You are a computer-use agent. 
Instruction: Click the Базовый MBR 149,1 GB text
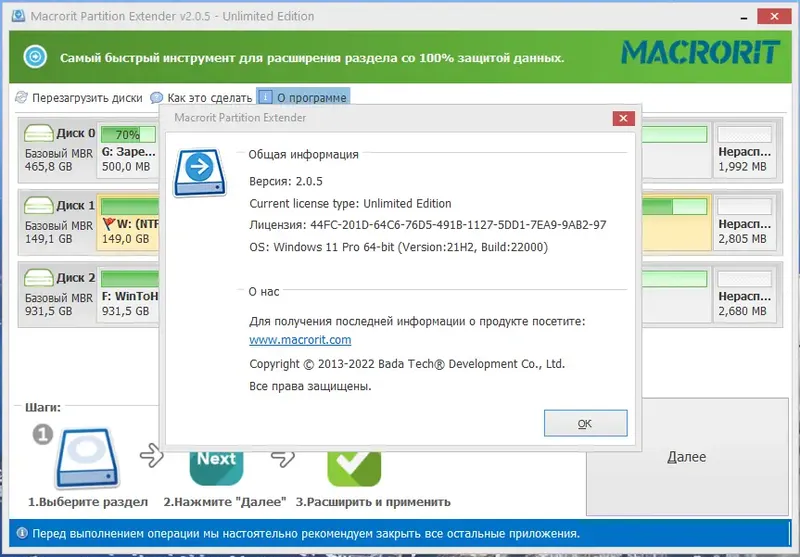pos(59,232)
